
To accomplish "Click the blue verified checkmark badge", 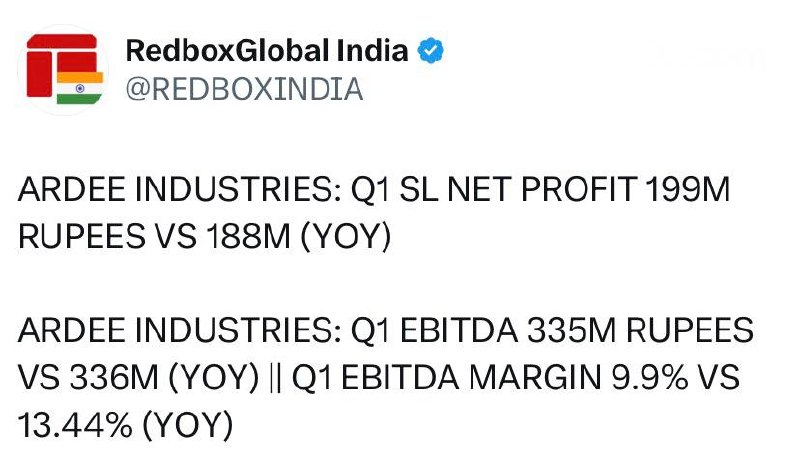I will [431, 50].
